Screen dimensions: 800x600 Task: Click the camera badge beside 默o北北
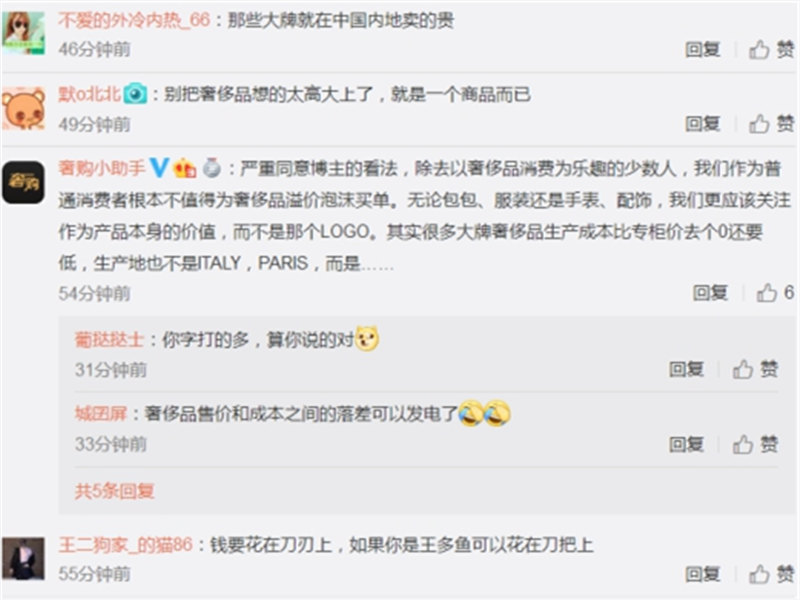[135, 93]
